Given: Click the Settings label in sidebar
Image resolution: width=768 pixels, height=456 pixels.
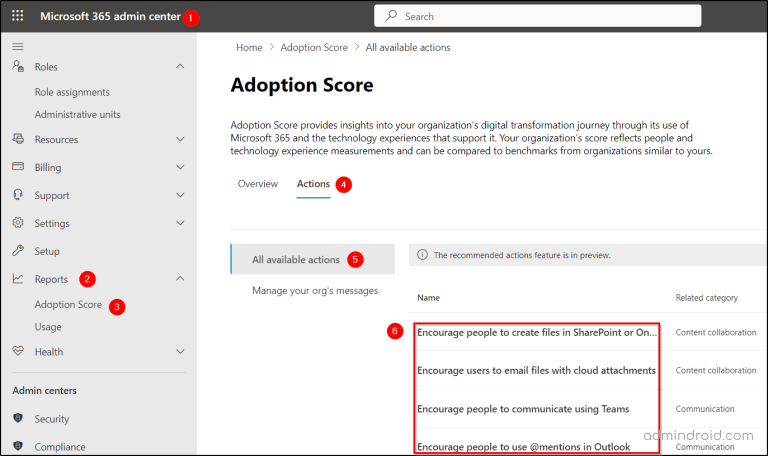Looking at the screenshot, I should 52,223.
